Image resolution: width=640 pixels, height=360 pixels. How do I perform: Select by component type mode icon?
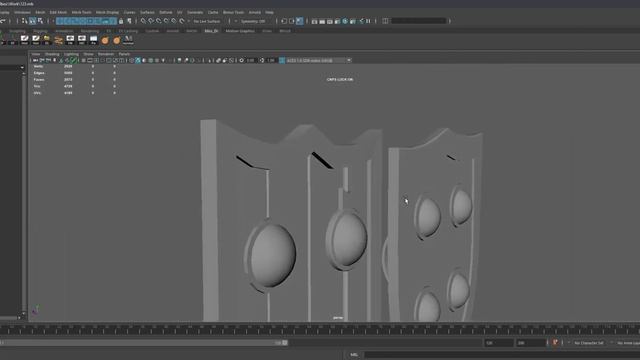pyautogui.click(x=40, y=21)
